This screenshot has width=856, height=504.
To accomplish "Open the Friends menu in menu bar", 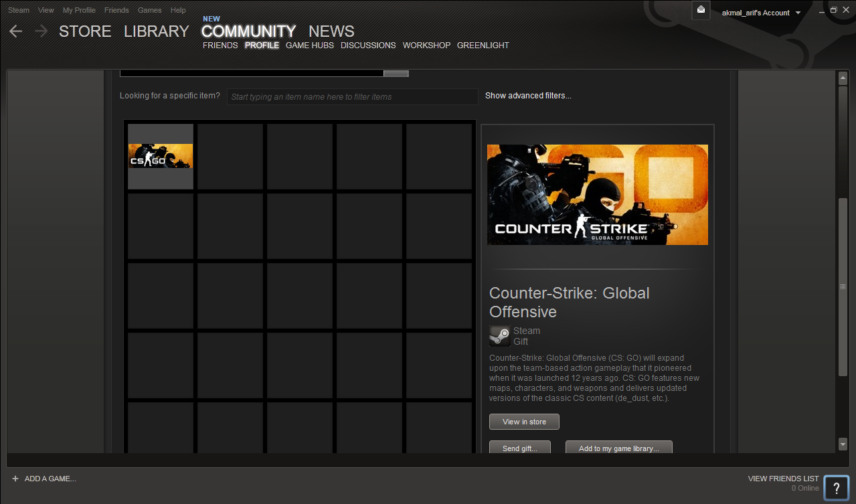I will click(x=116, y=10).
